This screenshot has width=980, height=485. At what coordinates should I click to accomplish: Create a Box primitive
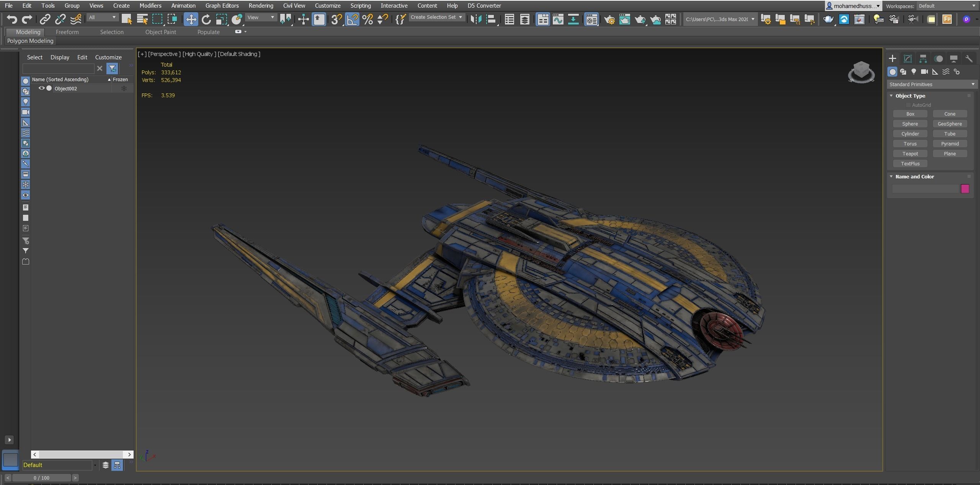point(910,114)
